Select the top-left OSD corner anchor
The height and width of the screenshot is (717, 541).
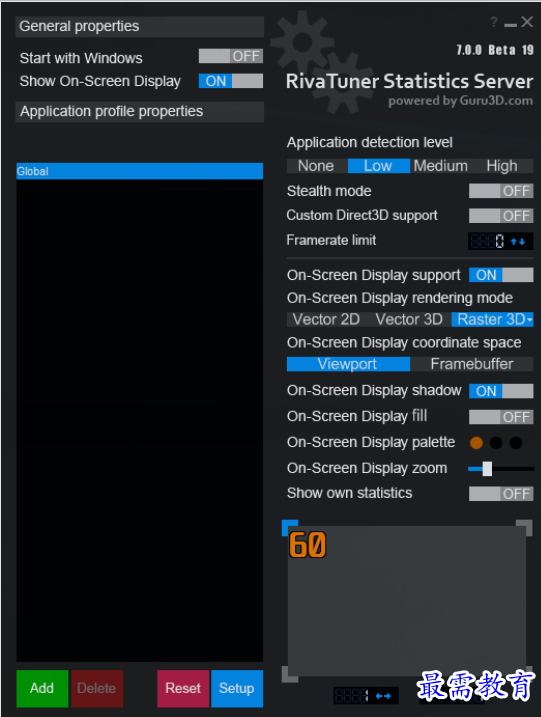click(x=290, y=527)
